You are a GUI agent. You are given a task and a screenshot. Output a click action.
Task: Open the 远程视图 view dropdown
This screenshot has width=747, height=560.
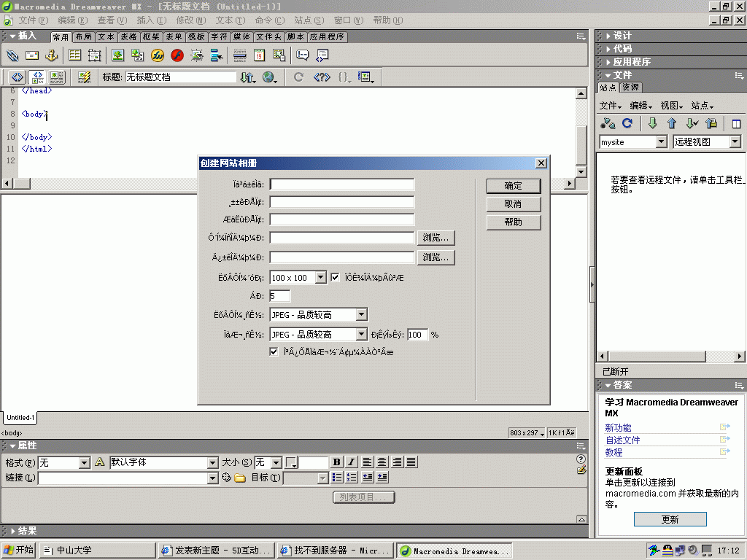click(735, 142)
